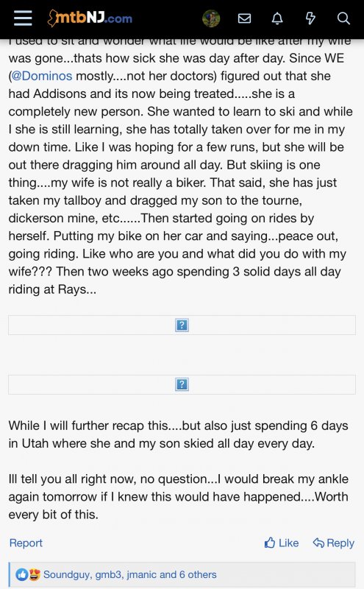Image resolution: width=364 pixels, height=589 pixels.
Task: Report this post
Action: (26, 543)
